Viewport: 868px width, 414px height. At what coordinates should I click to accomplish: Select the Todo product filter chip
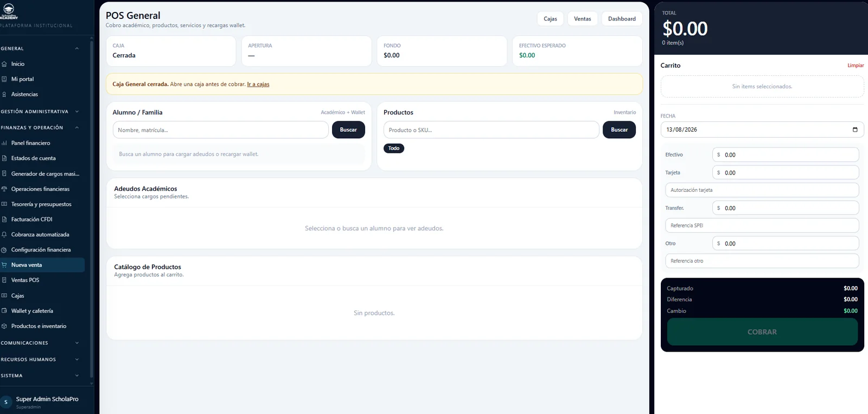tap(394, 148)
